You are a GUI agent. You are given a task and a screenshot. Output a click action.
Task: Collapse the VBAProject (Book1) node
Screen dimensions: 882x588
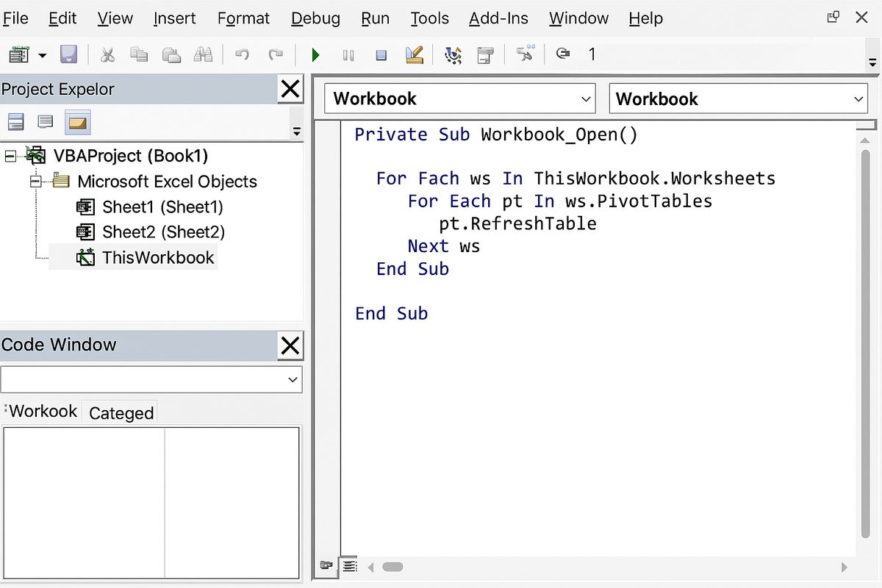10,156
